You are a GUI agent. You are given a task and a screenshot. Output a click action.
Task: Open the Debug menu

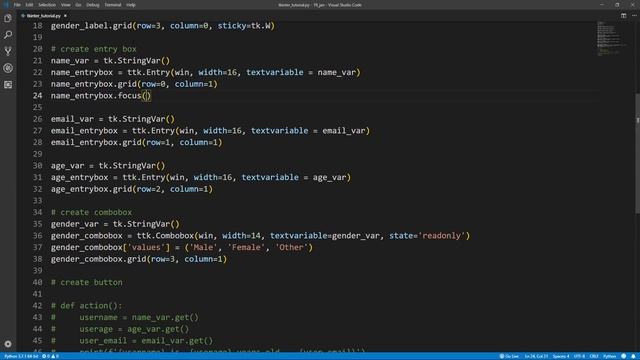pos(93,5)
